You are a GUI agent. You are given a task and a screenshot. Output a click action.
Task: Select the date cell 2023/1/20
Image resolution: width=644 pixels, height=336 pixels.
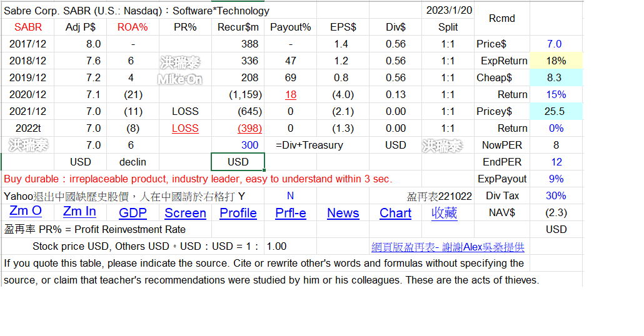[449, 10]
